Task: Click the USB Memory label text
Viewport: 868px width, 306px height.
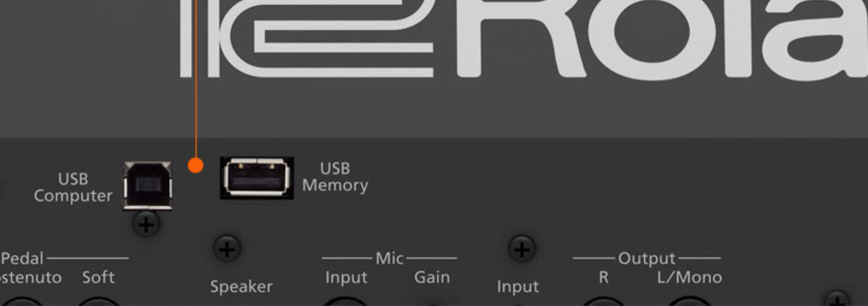Action: 335,177
